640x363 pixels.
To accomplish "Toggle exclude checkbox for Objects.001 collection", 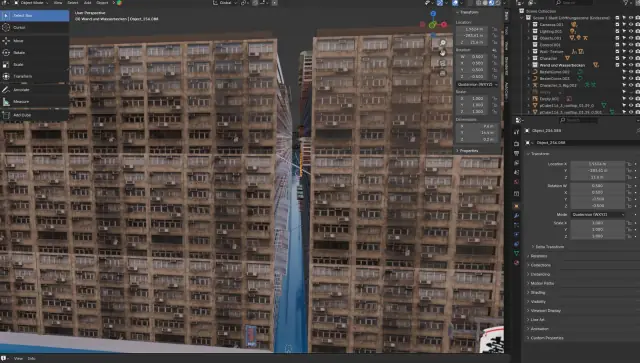I will pos(618,38).
